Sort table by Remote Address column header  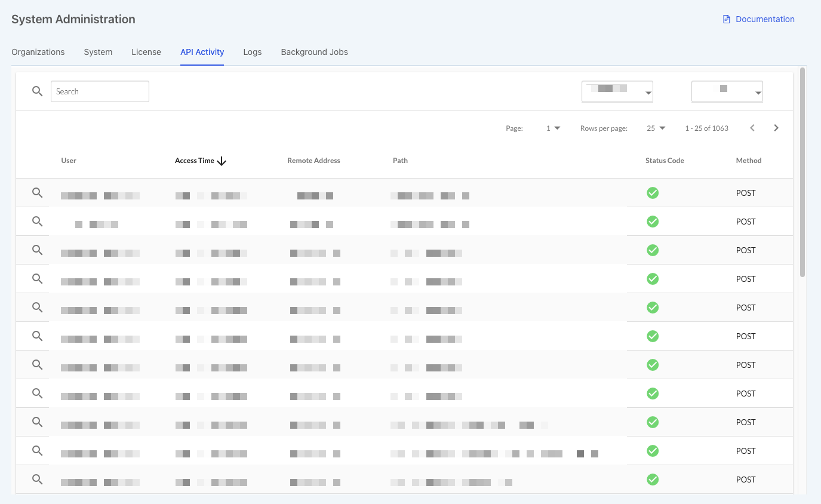pos(313,161)
